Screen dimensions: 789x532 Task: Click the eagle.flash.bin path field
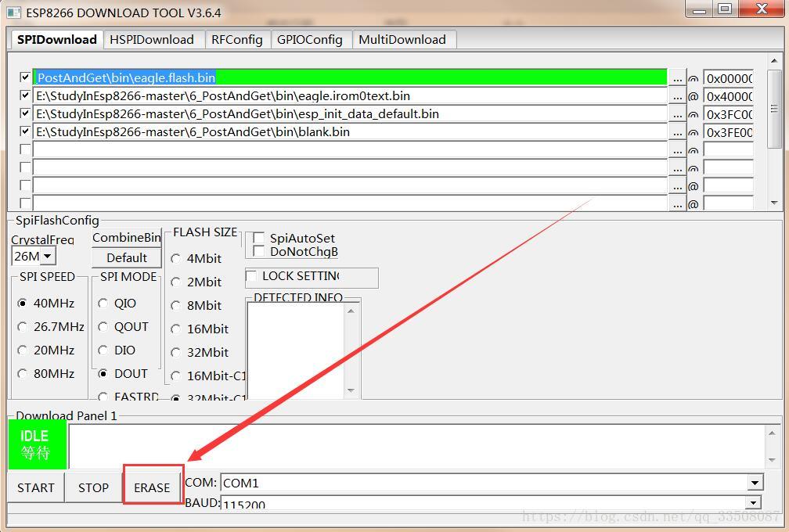click(350, 77)
